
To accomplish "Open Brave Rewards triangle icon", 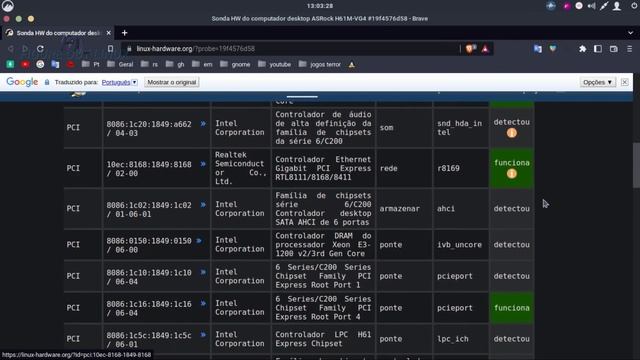I will (x=485, y=49).
